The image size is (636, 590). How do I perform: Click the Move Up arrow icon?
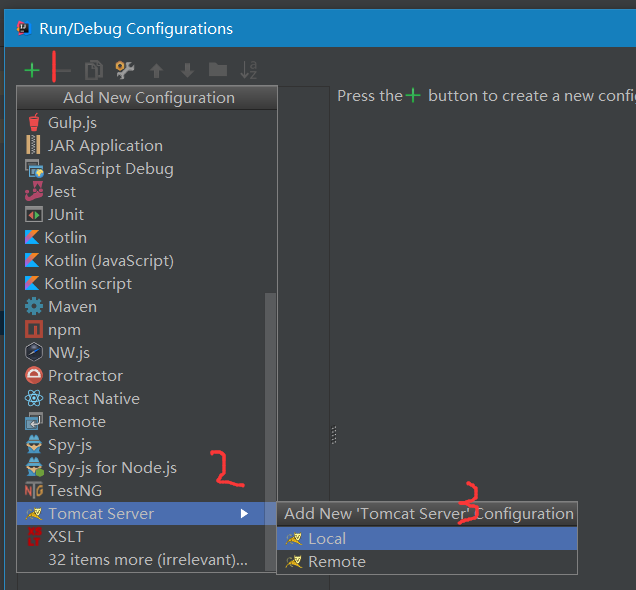[x=156, y=71]
